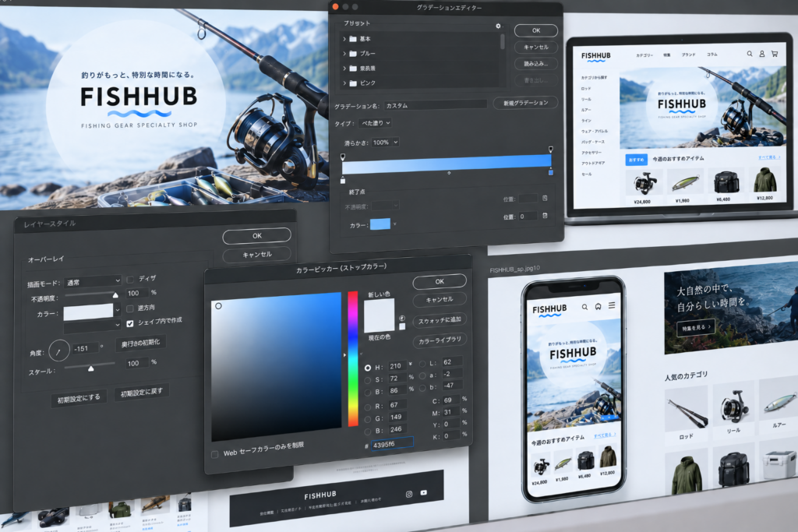
Task: Open the 滑らかさ 100% dropdown
Action: click(385, 143)
